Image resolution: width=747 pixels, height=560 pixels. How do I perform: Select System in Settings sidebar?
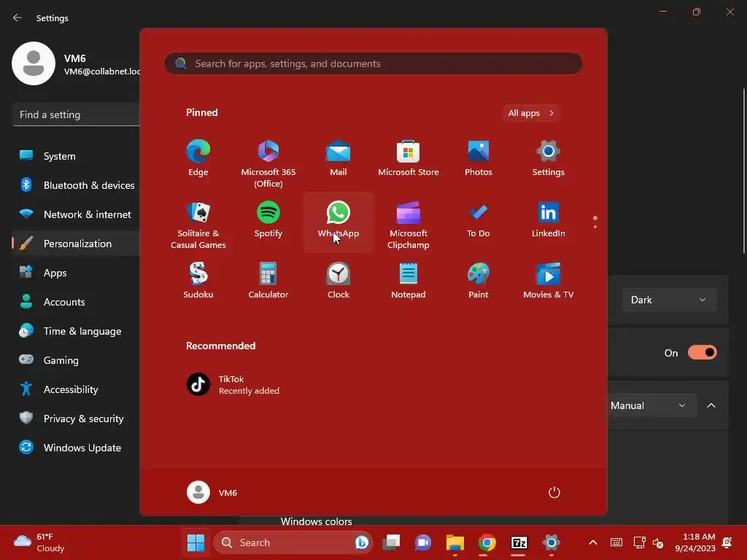point(76,156)
